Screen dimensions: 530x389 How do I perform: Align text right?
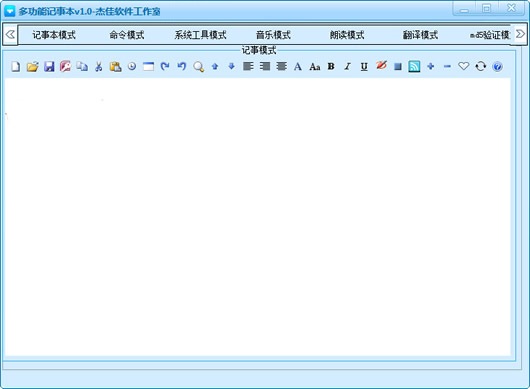(265, 66)
